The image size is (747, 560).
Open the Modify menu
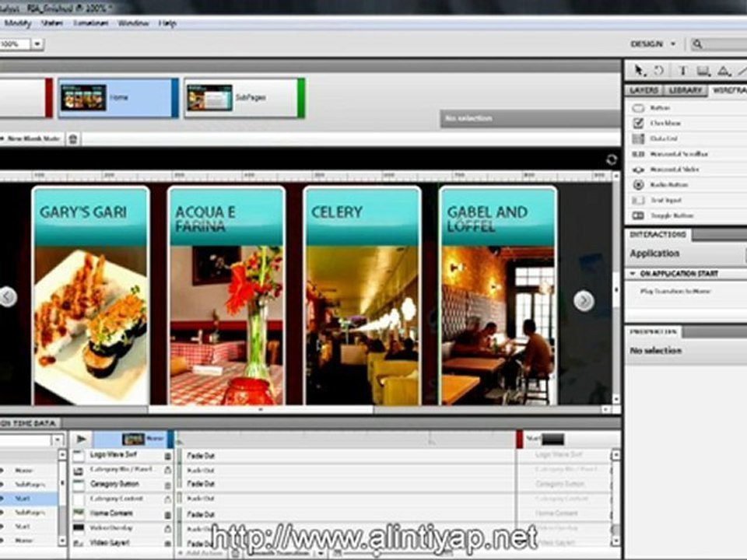click(x=17, y=23)
